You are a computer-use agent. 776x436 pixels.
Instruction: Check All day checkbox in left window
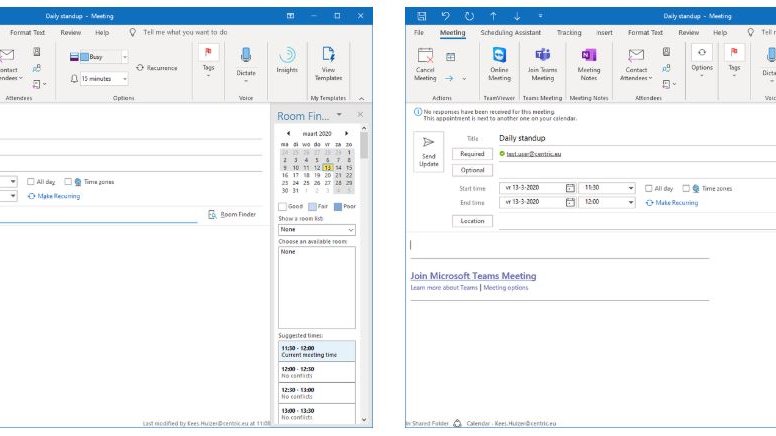[x=31, y=182]
